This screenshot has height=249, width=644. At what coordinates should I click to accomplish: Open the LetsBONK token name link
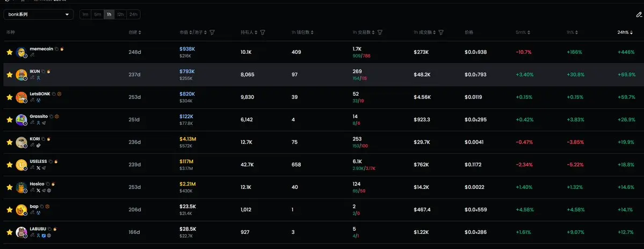(x=40, y=94)
